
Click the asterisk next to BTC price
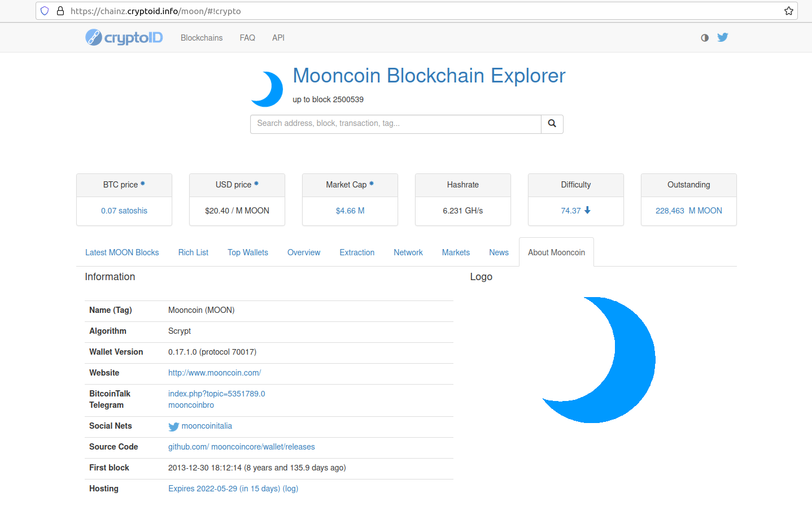pos(143,184)
